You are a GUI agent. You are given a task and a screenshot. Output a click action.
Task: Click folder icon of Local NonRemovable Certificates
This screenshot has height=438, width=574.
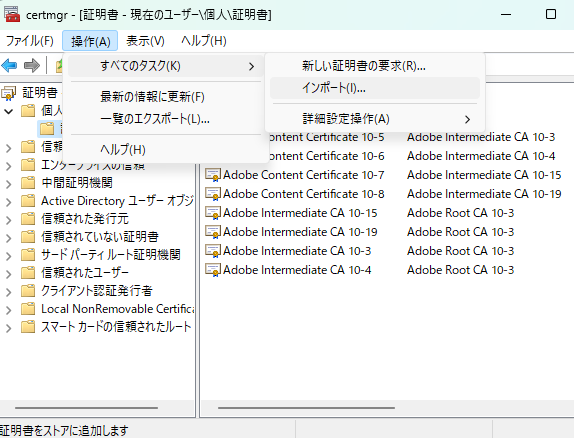point(28,309)
